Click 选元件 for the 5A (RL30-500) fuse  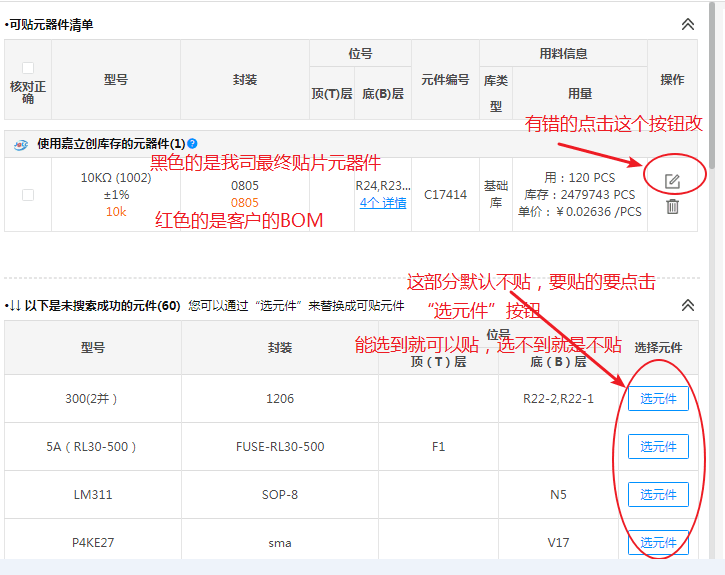click(x=658, y=447)
